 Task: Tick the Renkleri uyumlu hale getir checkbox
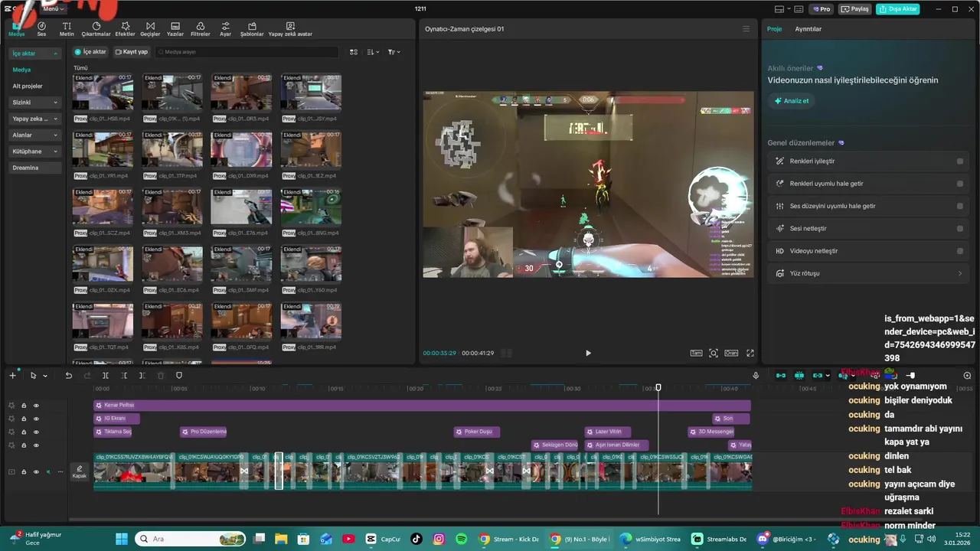(x=960, y=184)
